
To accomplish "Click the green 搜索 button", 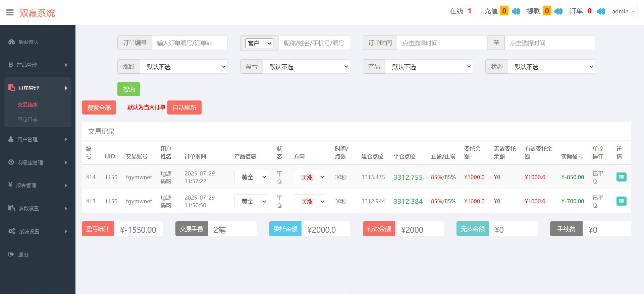I will (129, 89).
